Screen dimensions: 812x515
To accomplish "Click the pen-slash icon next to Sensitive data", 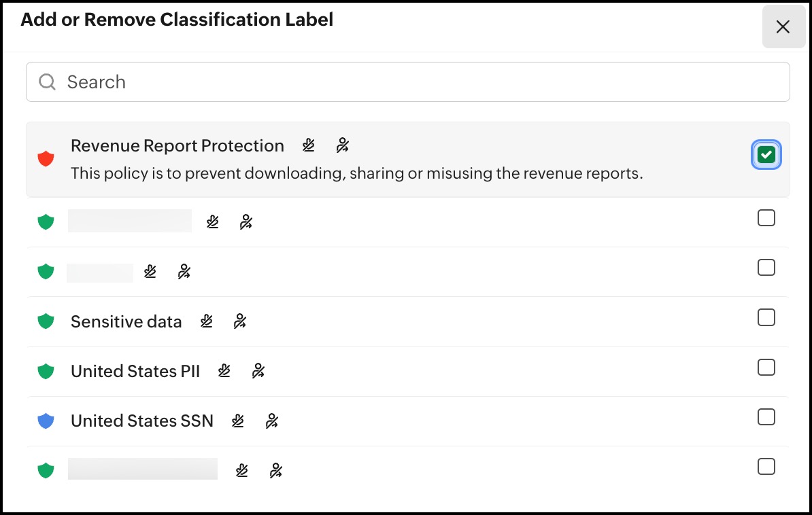I will [207, 321].
